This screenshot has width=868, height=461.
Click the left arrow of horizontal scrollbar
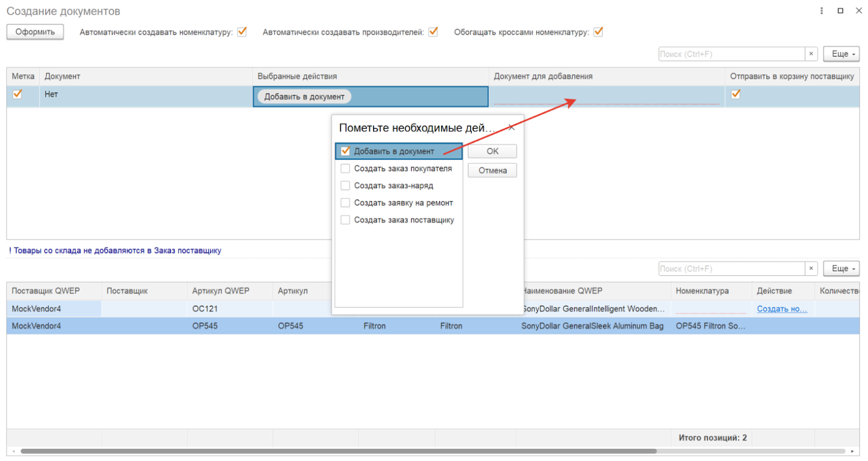point(14,452)
